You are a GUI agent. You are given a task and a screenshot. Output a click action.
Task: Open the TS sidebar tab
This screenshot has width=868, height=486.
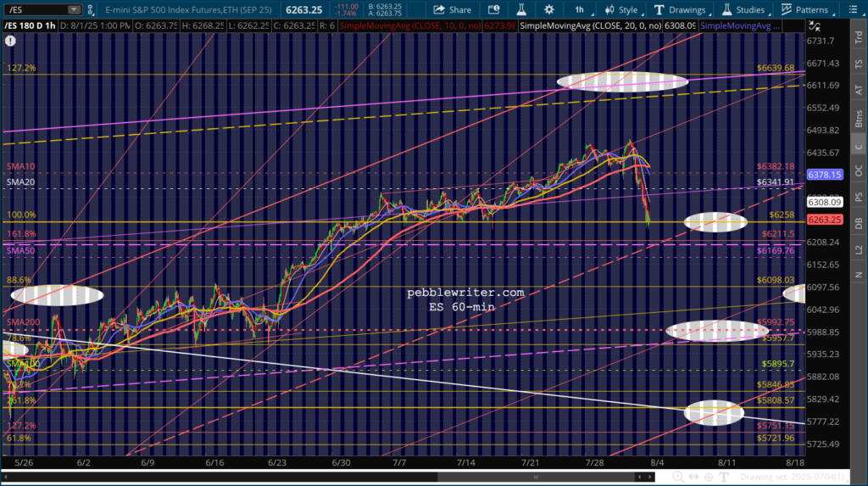(859, 64)
